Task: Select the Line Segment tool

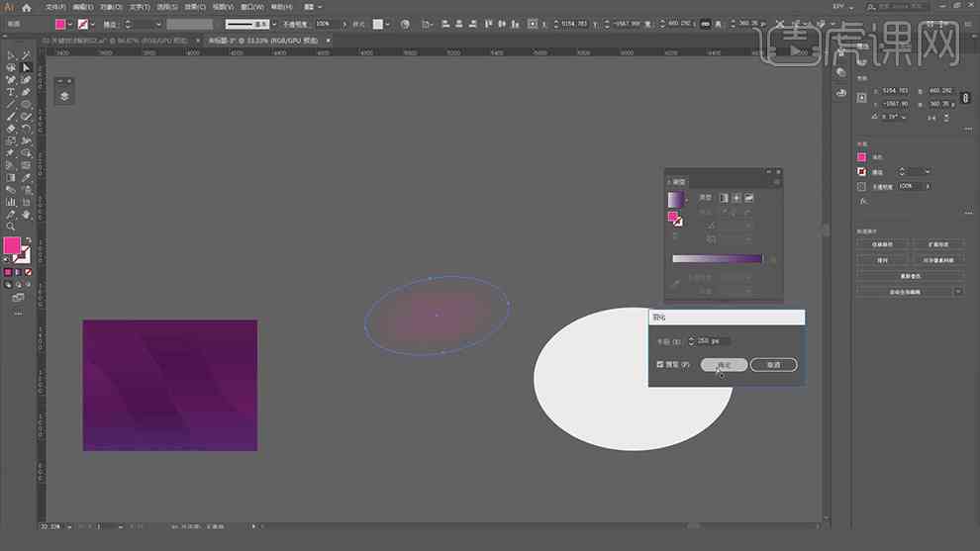Action: (11, 104)
